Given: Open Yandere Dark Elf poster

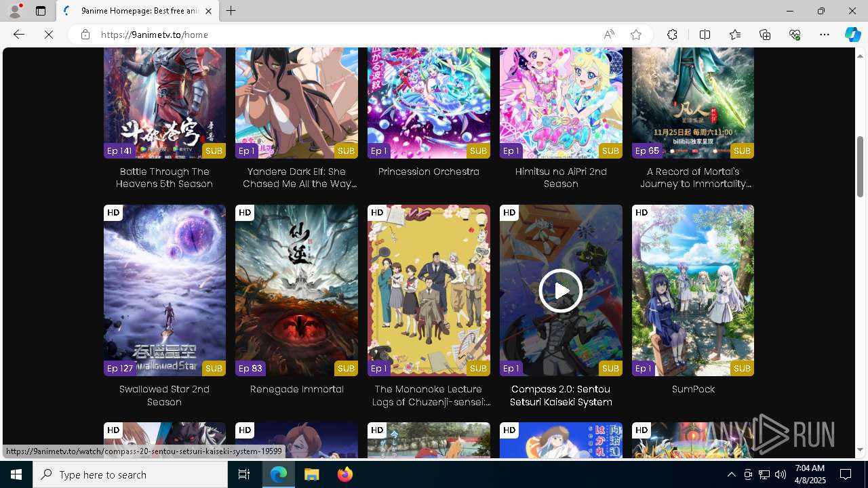Looking at the screenshot, I should 296,103.
